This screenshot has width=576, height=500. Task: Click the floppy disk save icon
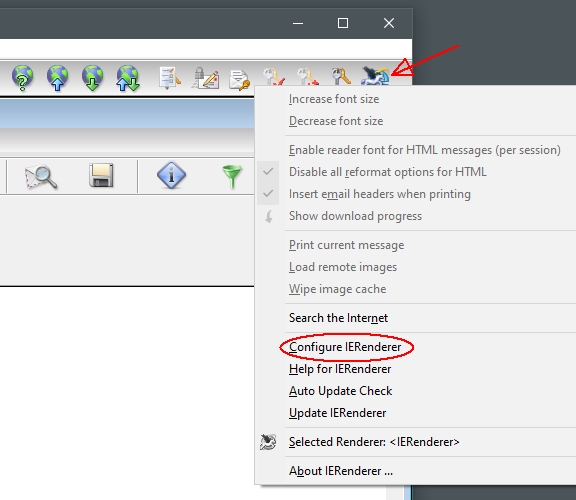tap(101, 175)
